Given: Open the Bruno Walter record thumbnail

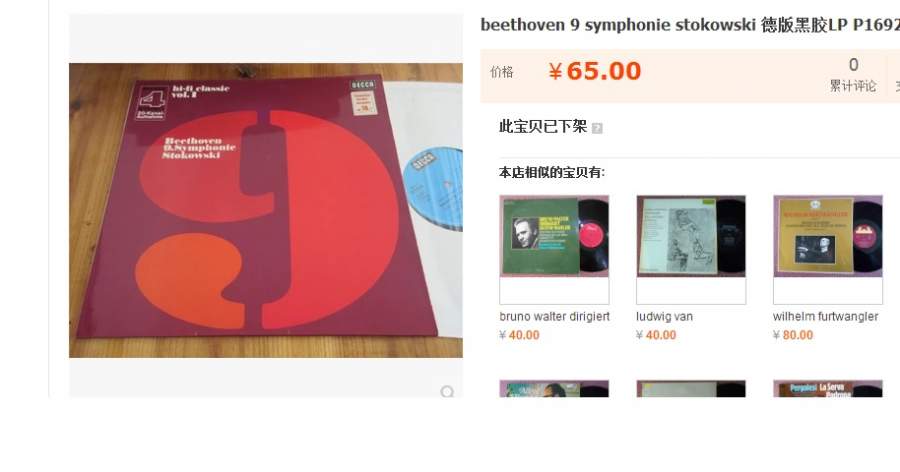Looking at the screenshot, I should tap(554, 236).
